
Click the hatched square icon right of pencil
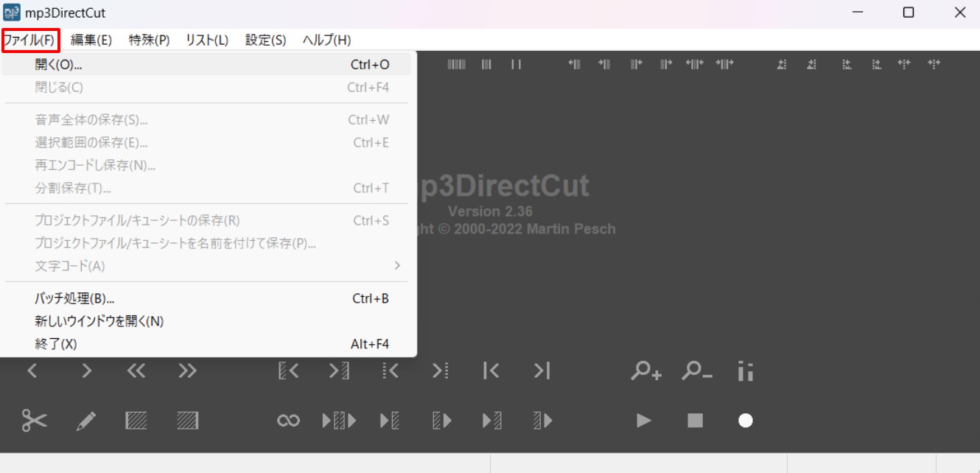(136, 421)
